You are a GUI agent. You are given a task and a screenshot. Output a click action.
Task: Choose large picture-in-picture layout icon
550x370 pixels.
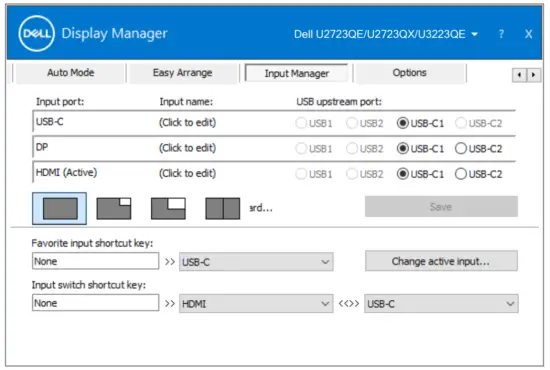[168, 208]
